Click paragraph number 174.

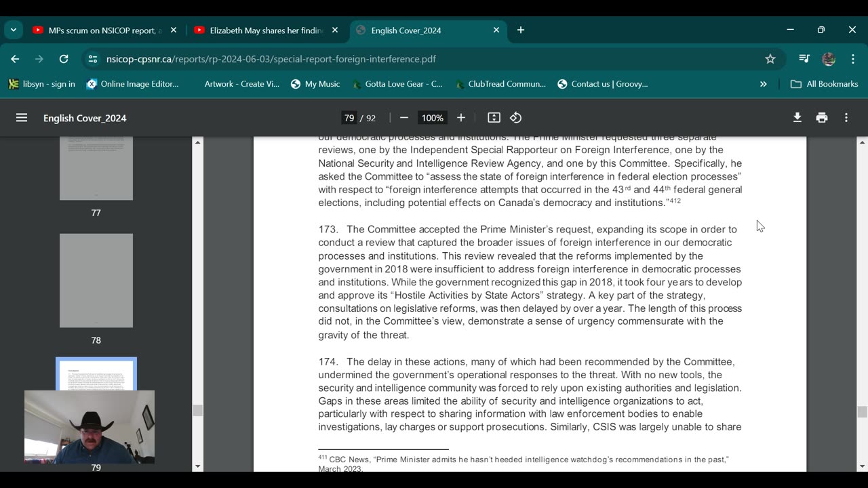tap(328, 362)
